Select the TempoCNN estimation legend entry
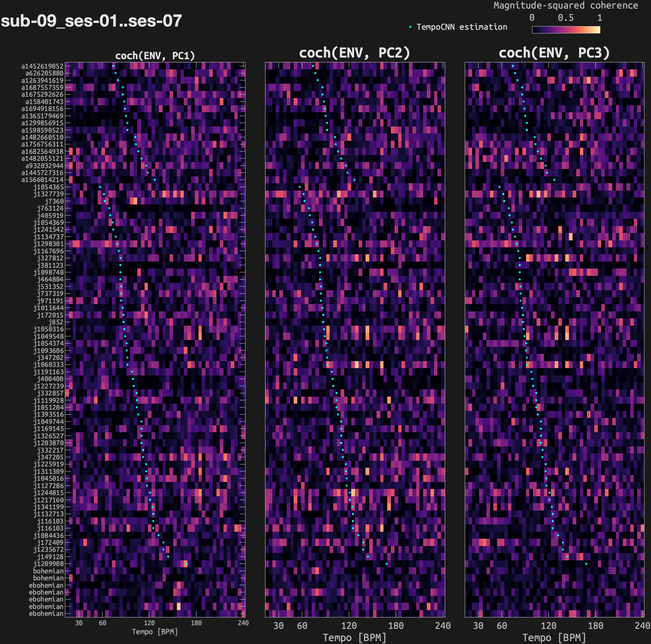The height and width of the screenshot is (644, 651). tap(458, 27)
